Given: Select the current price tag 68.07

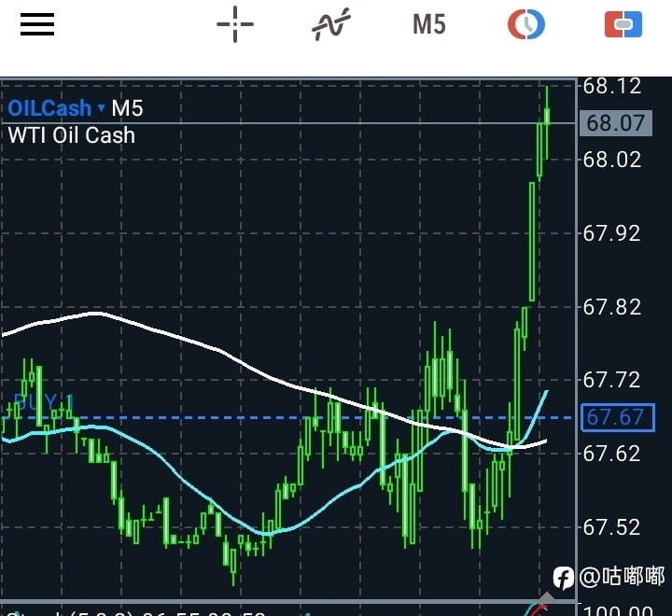Looking at the screenshot, I should (x=616, y=123).
